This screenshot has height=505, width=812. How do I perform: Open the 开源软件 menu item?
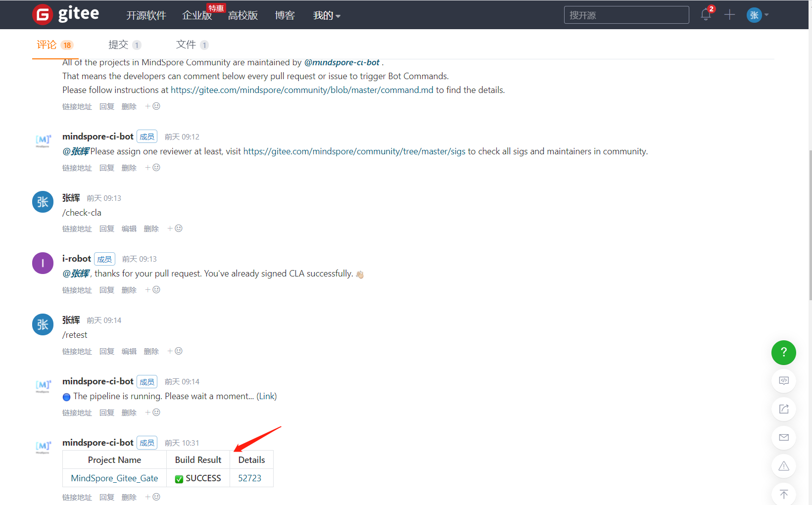(x=146, y=15)
